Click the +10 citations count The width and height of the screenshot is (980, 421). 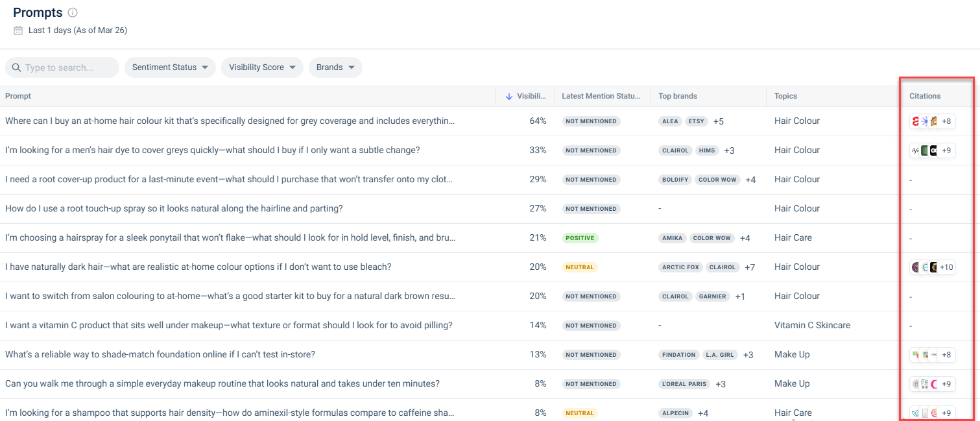click(946, 267)
